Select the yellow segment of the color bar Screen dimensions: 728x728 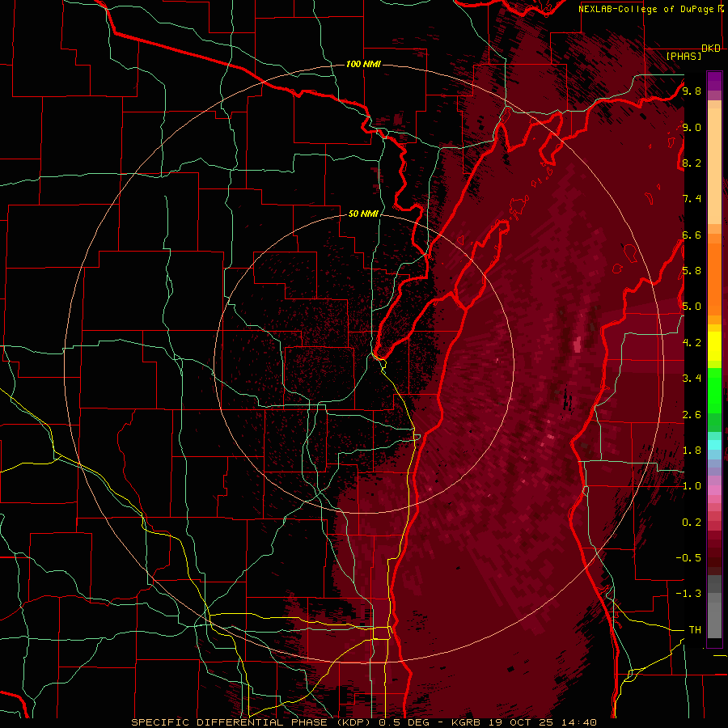(x=714, y=346)
